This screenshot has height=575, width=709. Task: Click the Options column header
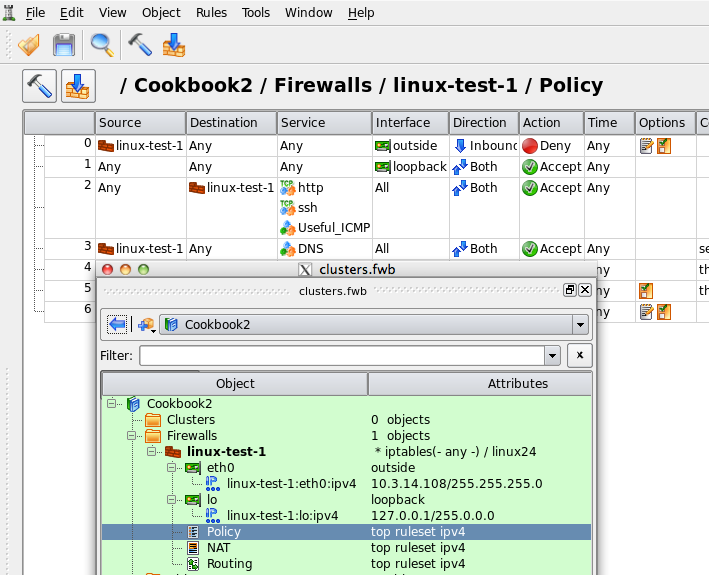point(665,123)
